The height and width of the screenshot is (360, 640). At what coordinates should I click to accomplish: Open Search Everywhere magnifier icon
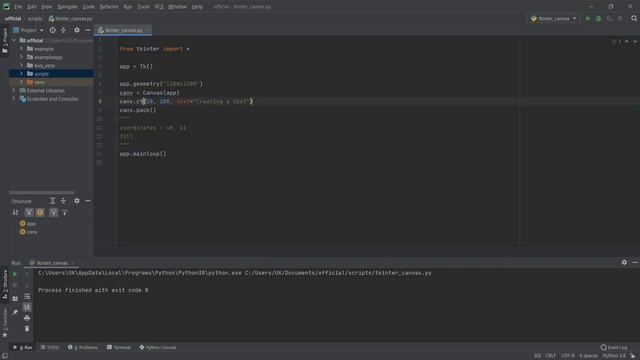tap(634, 19)
